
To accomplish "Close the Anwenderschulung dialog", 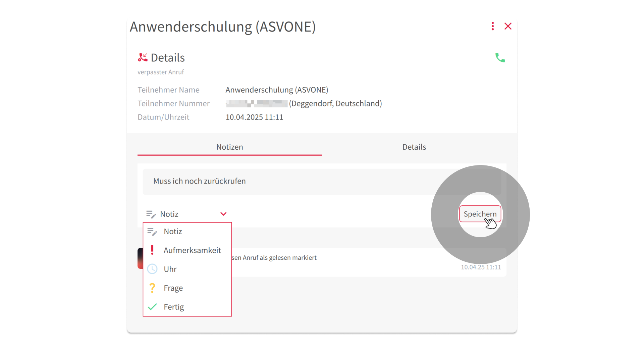I will (508, 26).
